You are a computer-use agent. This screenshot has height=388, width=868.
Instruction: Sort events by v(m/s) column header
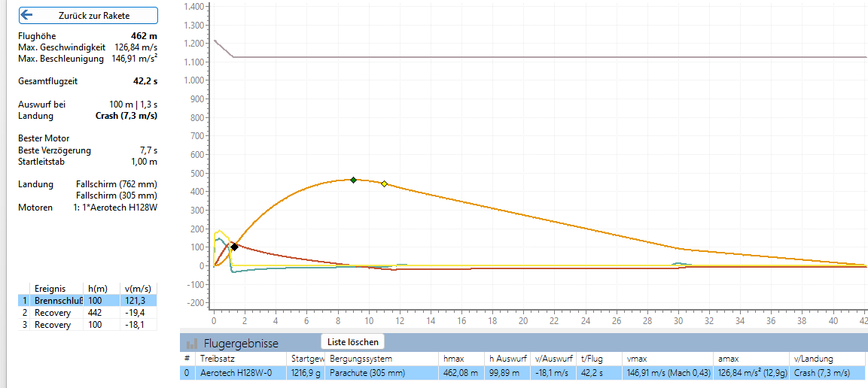coord(139,288)
